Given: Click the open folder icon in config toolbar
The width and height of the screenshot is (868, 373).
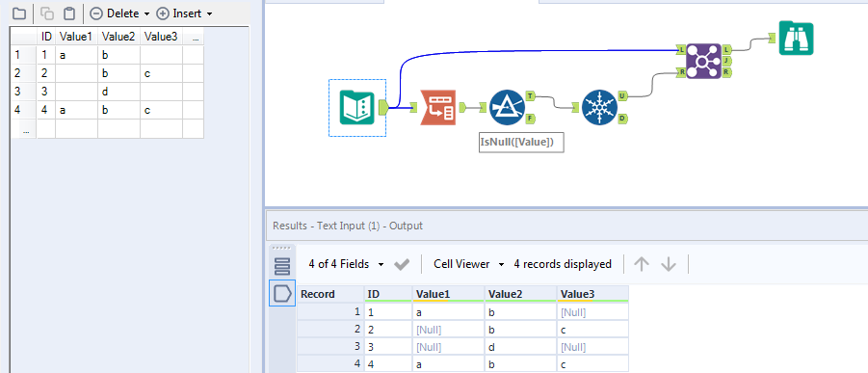Looking at the screenshot, I should 19,13.
